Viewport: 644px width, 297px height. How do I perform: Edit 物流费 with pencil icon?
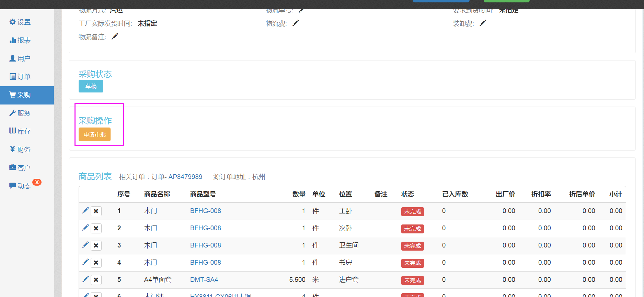tap(296, 23)
